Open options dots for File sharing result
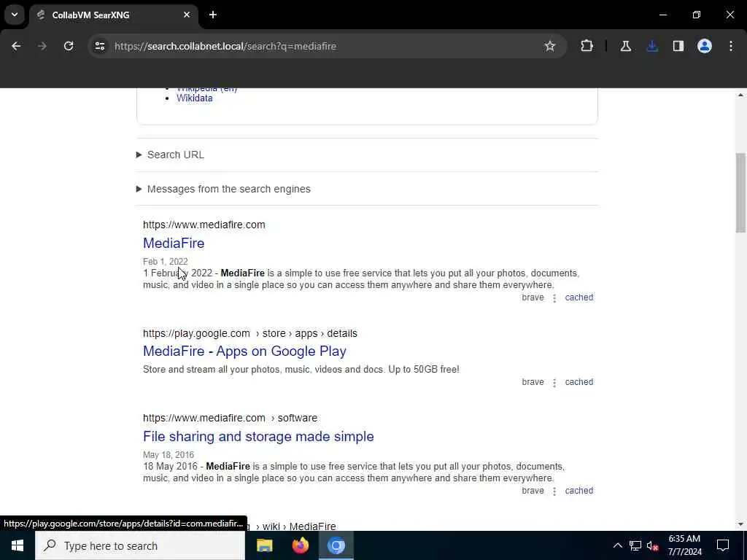This screenshot has height=560, width=747. pos(554,491)
